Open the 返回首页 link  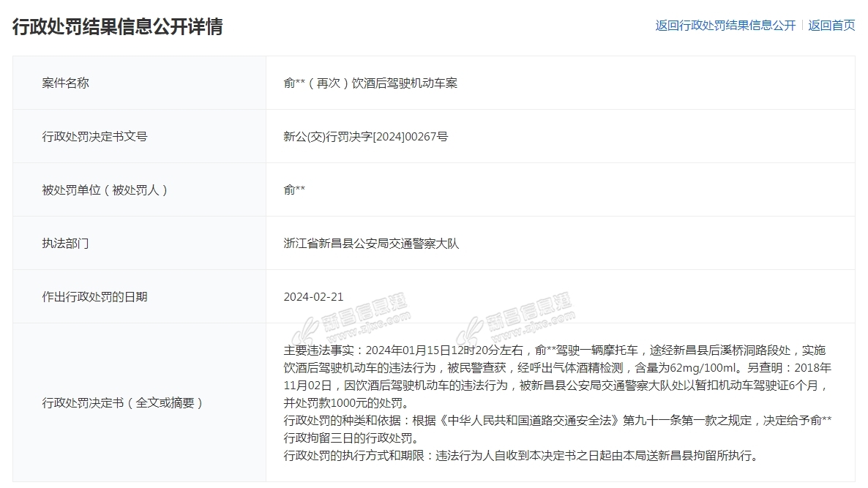(x=831, y=26)
